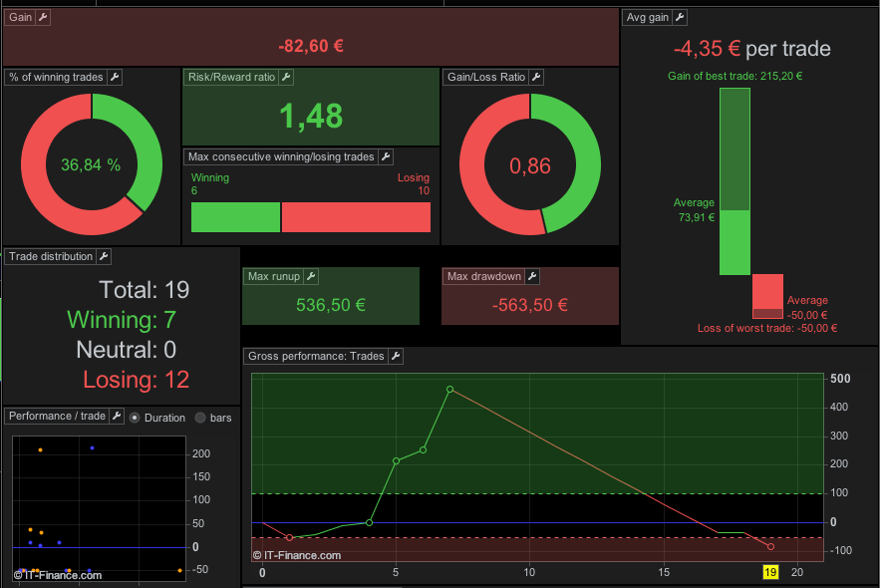Viewport: 880px width, 588px height.
Task: Open Performance / trade wrench settings
Action: 117,416
